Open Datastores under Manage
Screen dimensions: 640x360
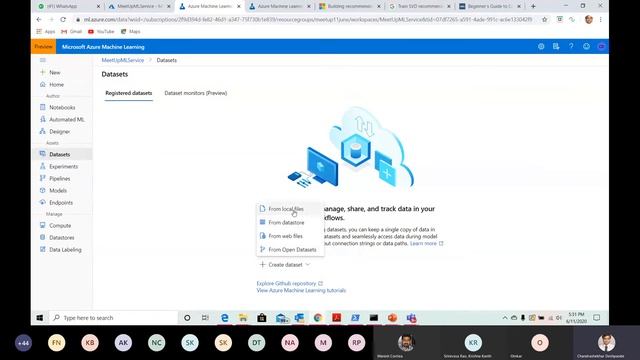(x=62, y=238)
